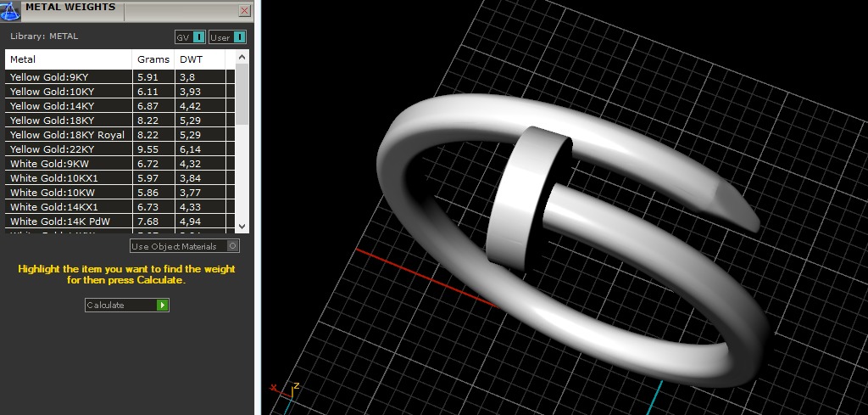Click the 4,94 DWT value
The height and width of the screenshot is (415, 868).
point(190,221)
